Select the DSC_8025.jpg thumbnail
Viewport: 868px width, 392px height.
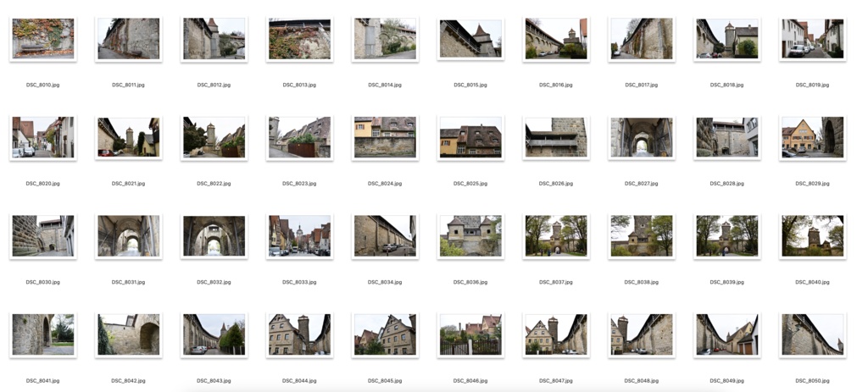point(470,137)
